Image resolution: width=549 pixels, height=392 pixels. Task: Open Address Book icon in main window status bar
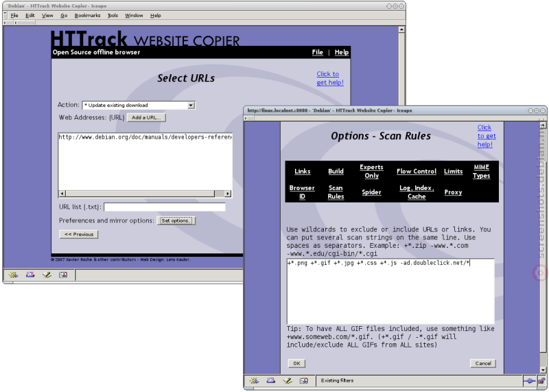[x=63, y=275]
